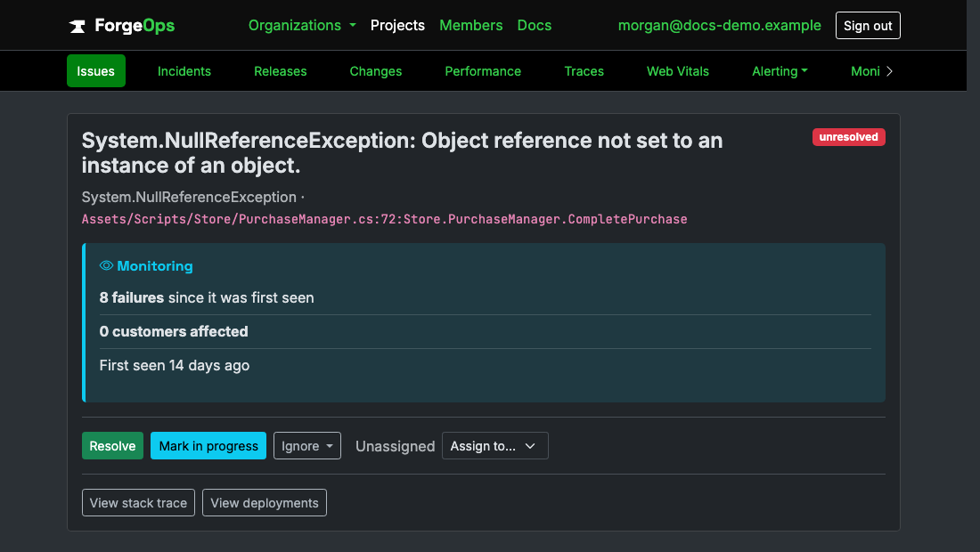Switch to the Releases tab
This screenshot has width=980, height=552.
point(280,71)
